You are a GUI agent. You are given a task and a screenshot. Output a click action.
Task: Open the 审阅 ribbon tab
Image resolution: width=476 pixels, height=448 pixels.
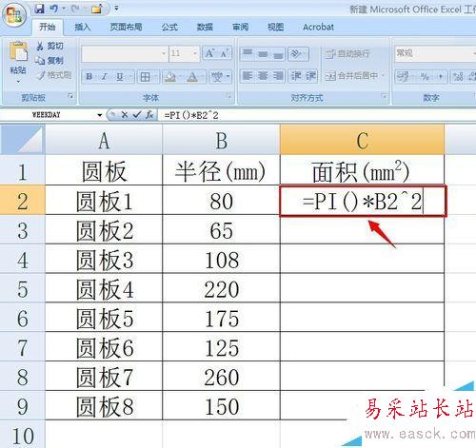pos(240,28)
